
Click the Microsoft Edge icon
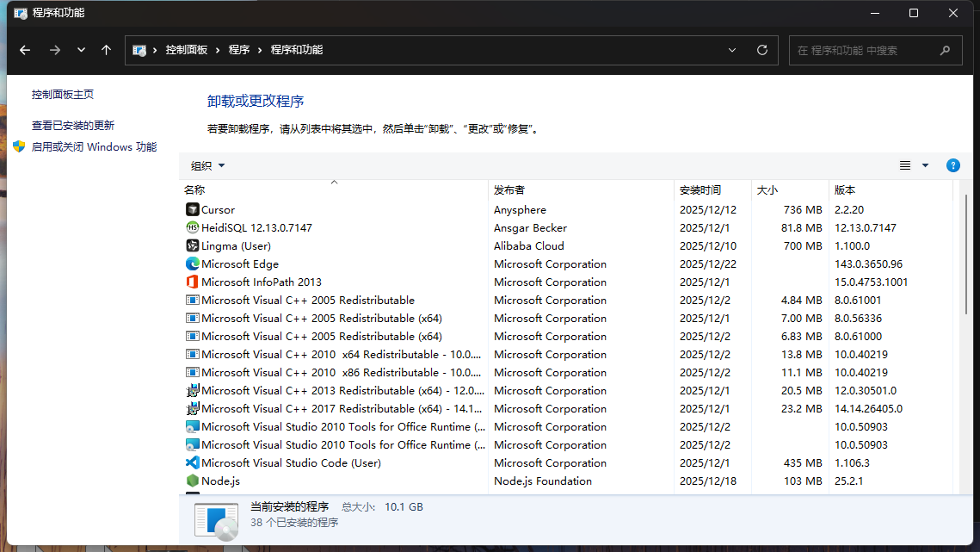pos(192,264)
